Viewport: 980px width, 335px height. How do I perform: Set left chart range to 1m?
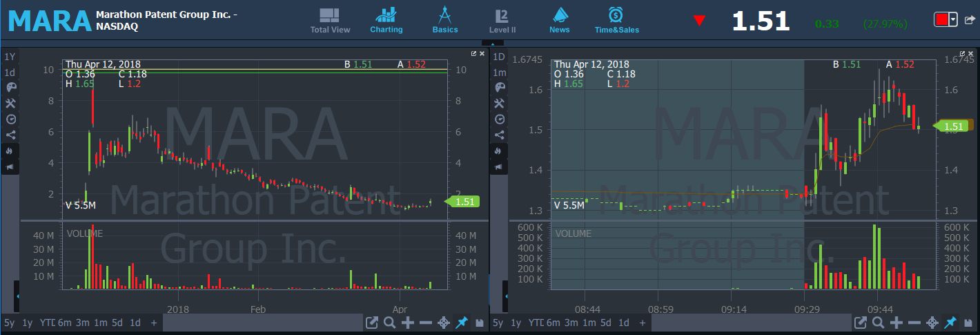(x=101, y=323)
